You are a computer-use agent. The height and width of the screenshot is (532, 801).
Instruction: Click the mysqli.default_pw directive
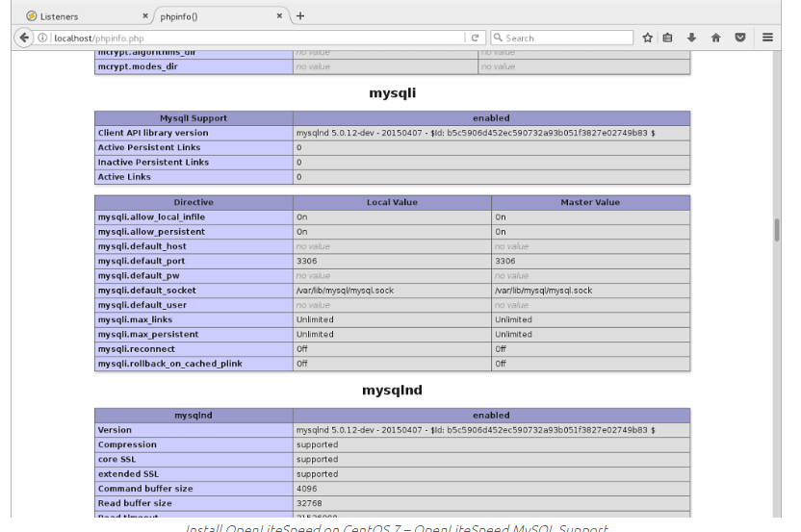point(194,276)
